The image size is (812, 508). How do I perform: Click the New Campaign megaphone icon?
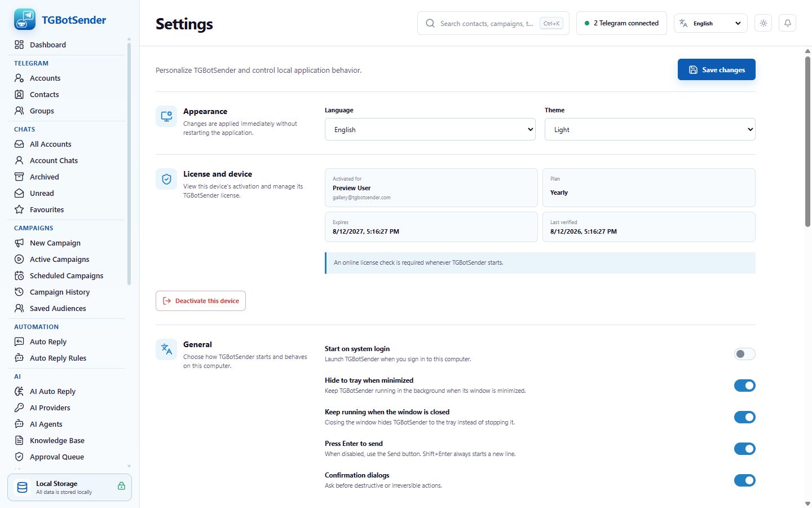(x=19, y=243)
